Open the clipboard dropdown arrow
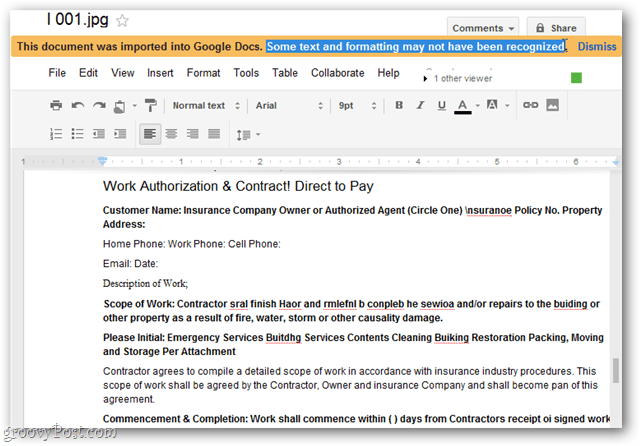The height and width of the screenshot is (446, 640). (134, 106)
